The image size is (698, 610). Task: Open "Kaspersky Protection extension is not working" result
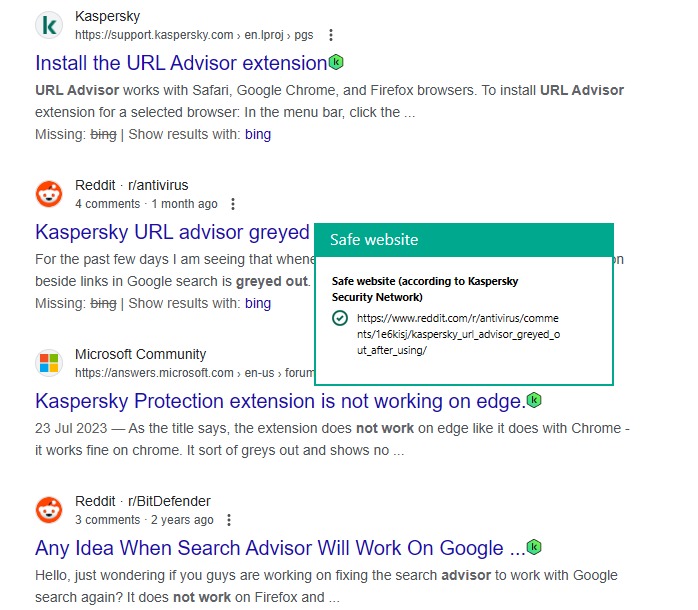[280, 401]
